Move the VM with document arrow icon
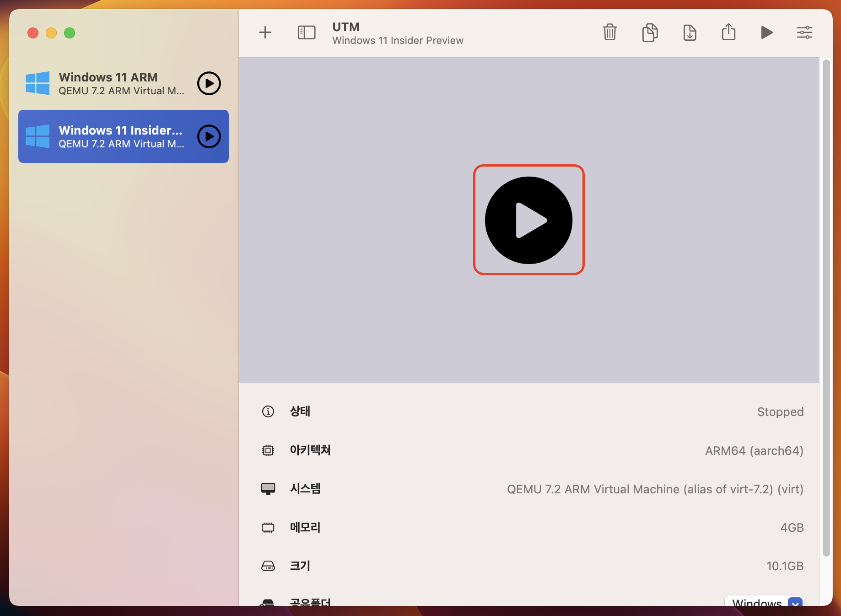This screenshot has width=841, height=616. [x=690, y=32]
